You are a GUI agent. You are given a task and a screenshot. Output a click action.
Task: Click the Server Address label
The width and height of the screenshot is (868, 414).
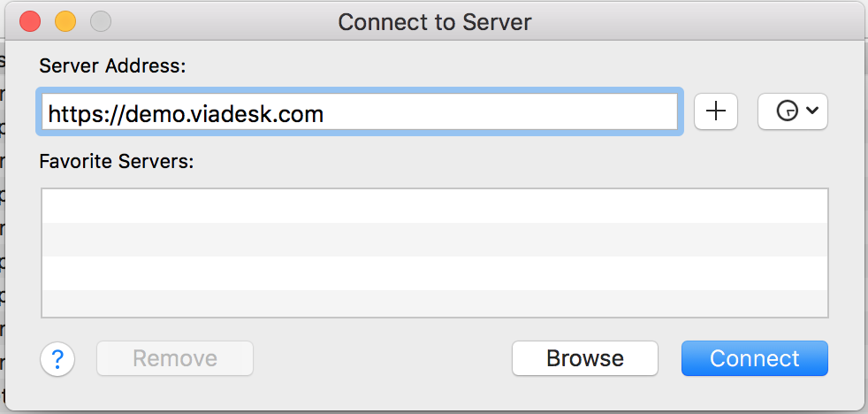pos(112,66)
